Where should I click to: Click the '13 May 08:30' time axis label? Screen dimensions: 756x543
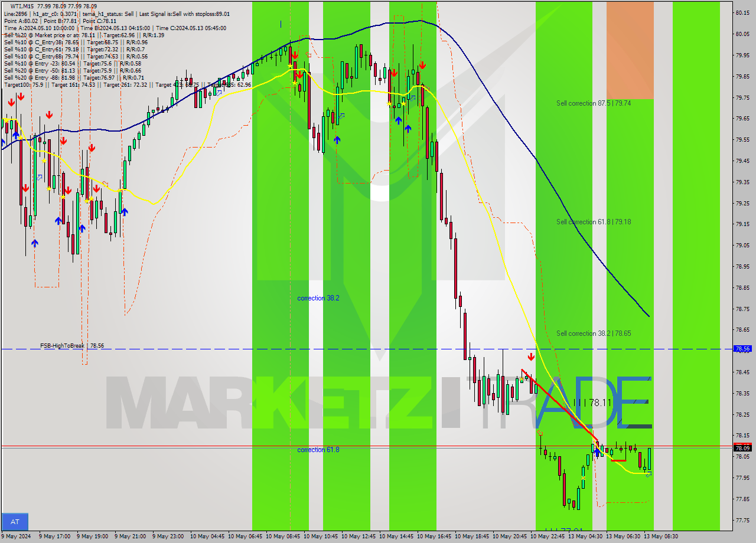pos(661,537)
